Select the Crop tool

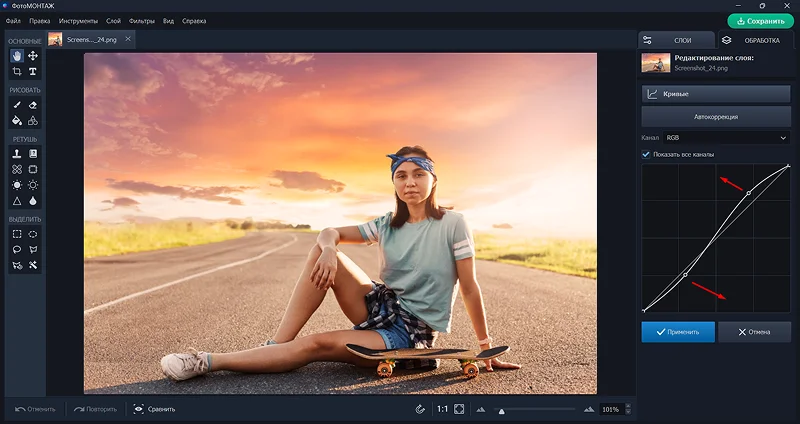(x=17, y=71)
